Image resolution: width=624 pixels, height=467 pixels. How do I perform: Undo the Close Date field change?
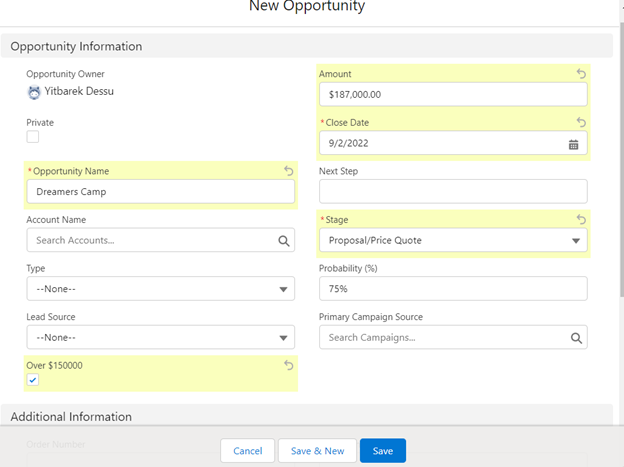pos(581,122)
